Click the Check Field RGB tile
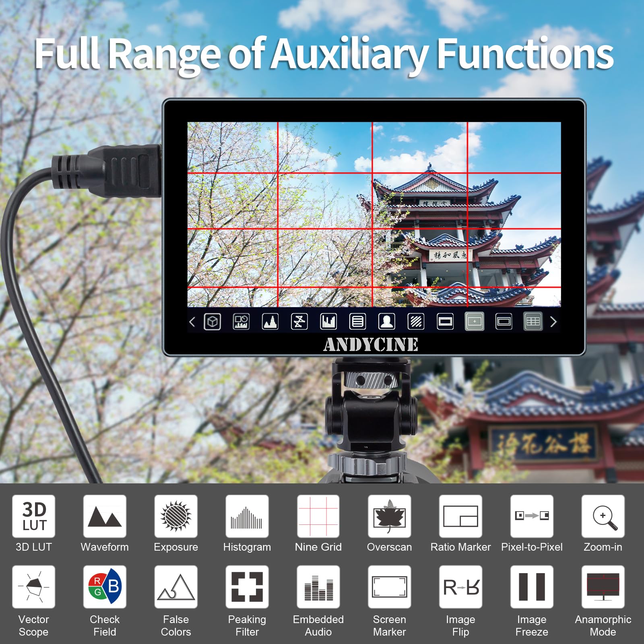Screen dimensions: 644x644 (105, 587)
